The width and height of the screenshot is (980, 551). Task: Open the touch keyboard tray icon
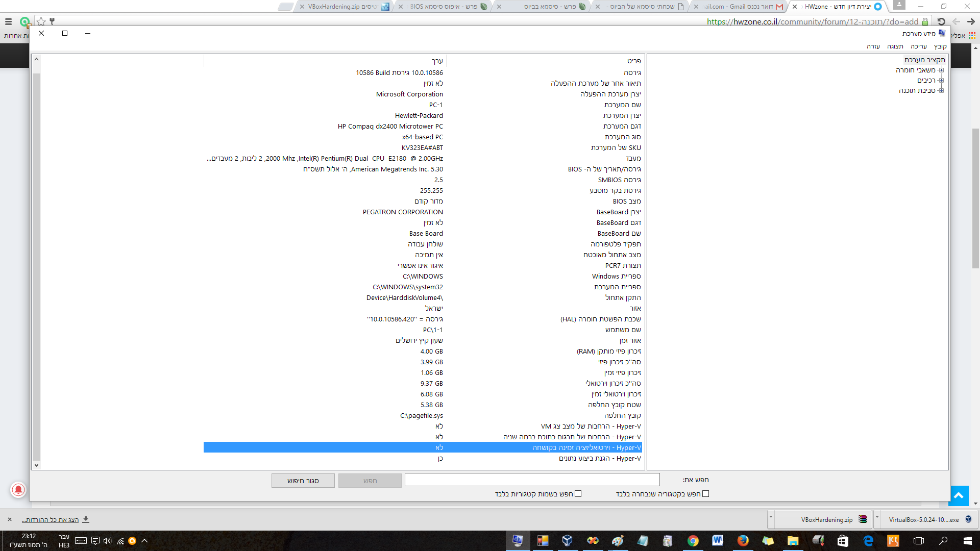point(81,541)
